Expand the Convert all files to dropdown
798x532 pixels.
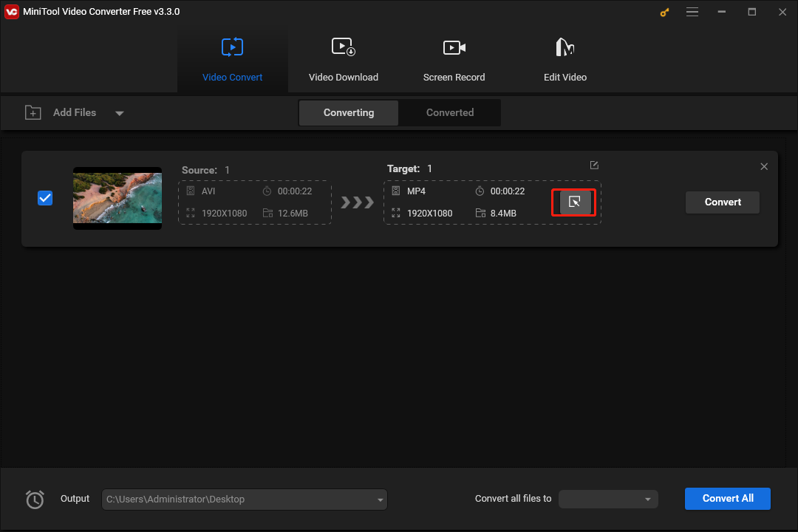[647, 499]
